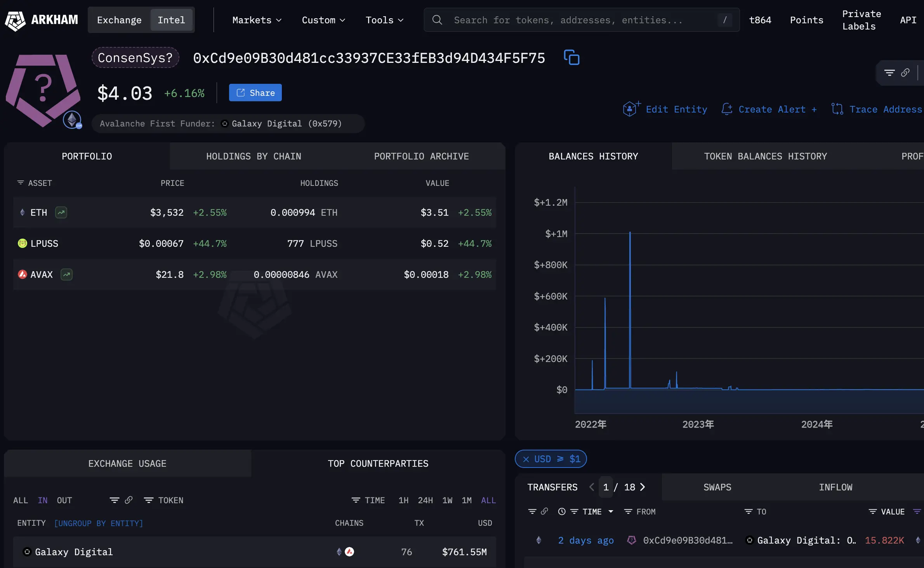This screenshot has height=568, width=924.
Task: Open the Tools dropdown menu
Action: tap(384, 20)
